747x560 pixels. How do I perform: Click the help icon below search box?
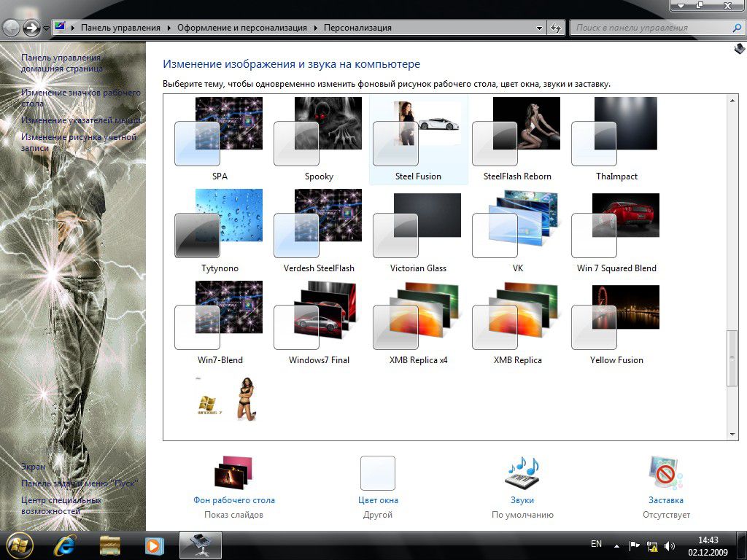[739, 48]
